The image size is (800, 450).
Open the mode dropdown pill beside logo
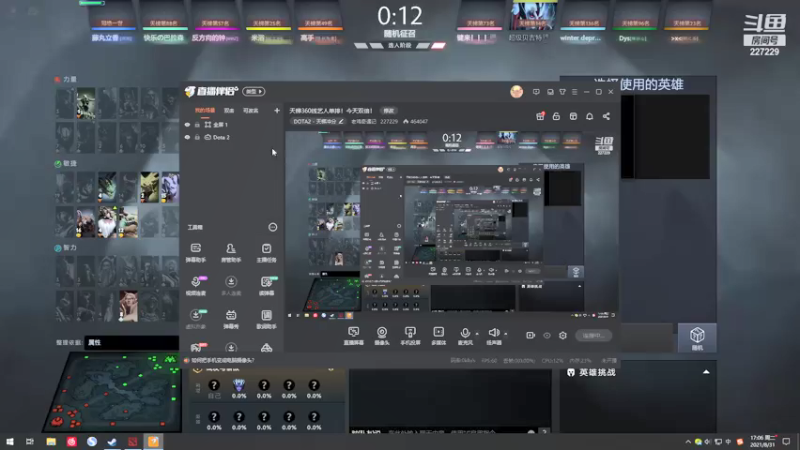254,91
